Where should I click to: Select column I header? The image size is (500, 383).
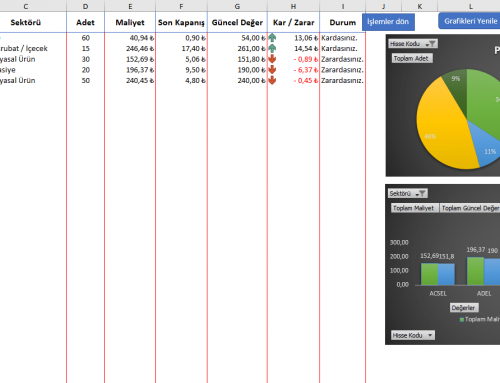click(343, 6)
